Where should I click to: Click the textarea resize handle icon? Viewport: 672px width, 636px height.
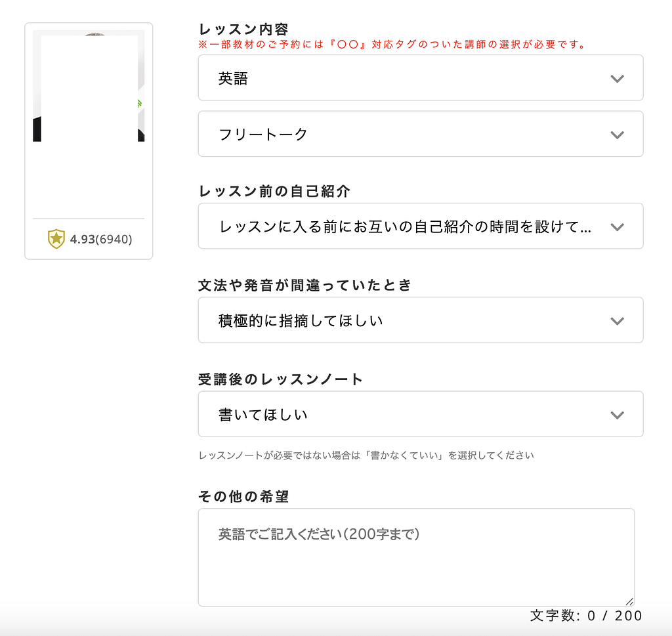tap(629, 601)
